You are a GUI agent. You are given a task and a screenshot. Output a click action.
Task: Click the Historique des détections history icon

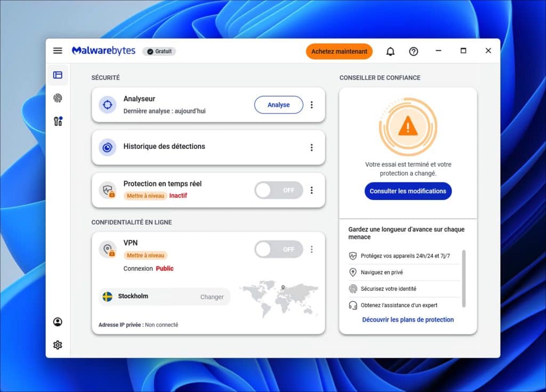108,147
